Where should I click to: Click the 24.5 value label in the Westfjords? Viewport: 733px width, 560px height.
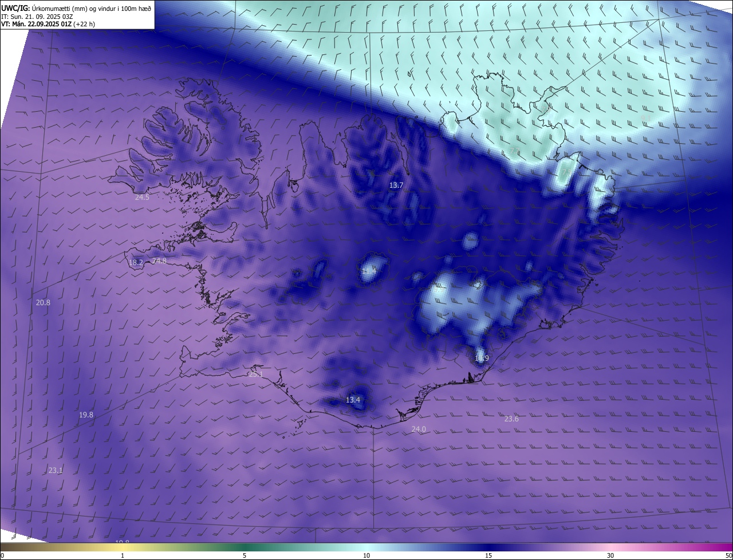[142, 198]
